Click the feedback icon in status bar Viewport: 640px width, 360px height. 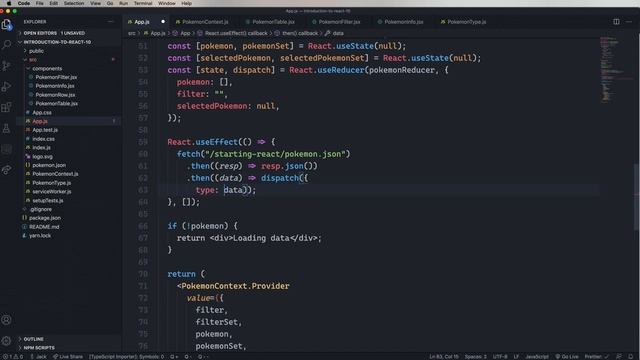tap(619, 357)
